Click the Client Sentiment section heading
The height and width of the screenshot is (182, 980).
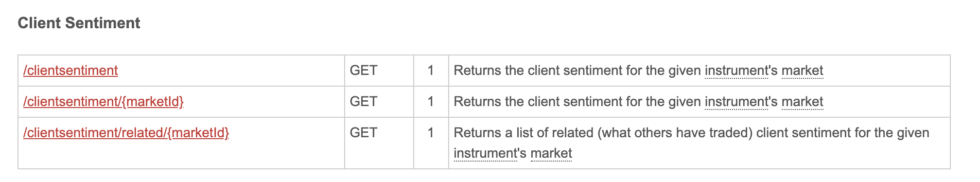click(x=79, y=23)
